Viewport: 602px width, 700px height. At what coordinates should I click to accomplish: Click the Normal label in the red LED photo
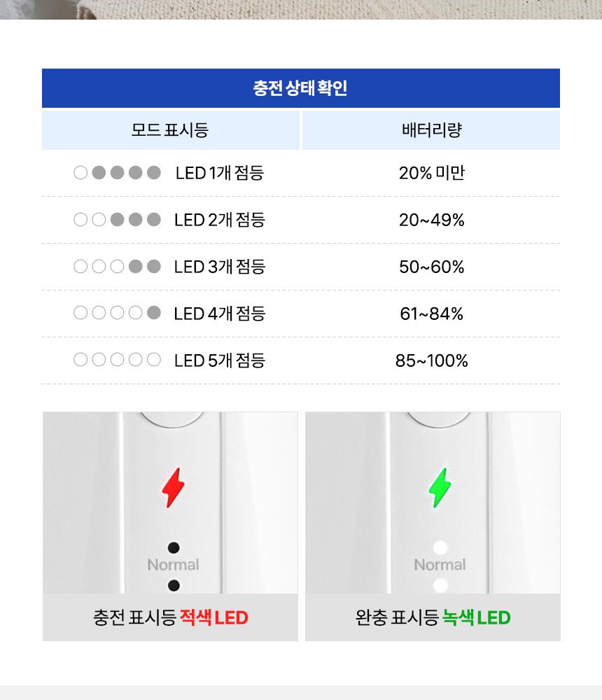point(173,565)
